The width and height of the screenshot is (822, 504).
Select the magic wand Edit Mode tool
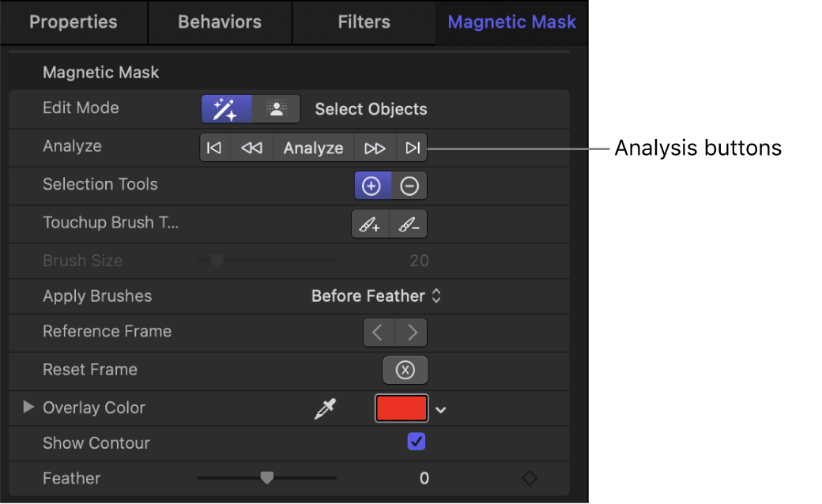pyautogui.click(x=225, y=108)
